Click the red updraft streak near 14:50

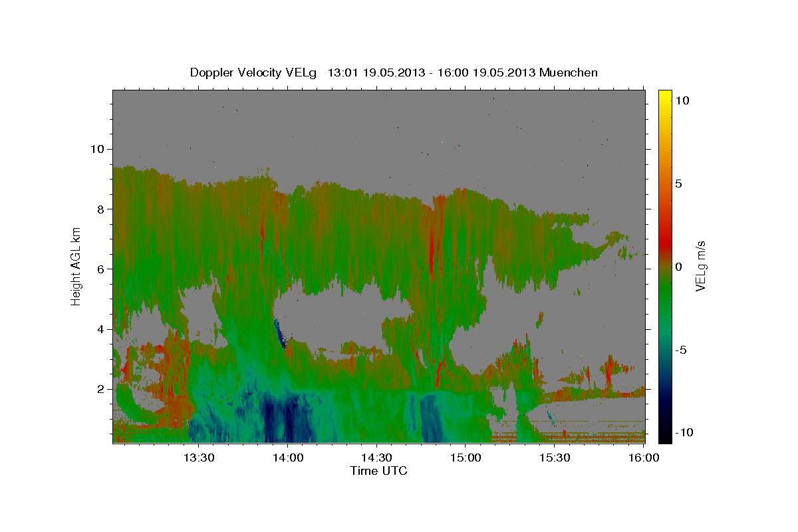[x=432, y=249]
